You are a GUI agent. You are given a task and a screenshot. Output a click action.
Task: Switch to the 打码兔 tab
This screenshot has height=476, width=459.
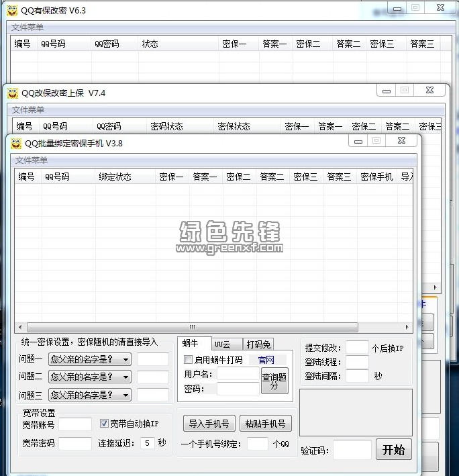point(258,344)
